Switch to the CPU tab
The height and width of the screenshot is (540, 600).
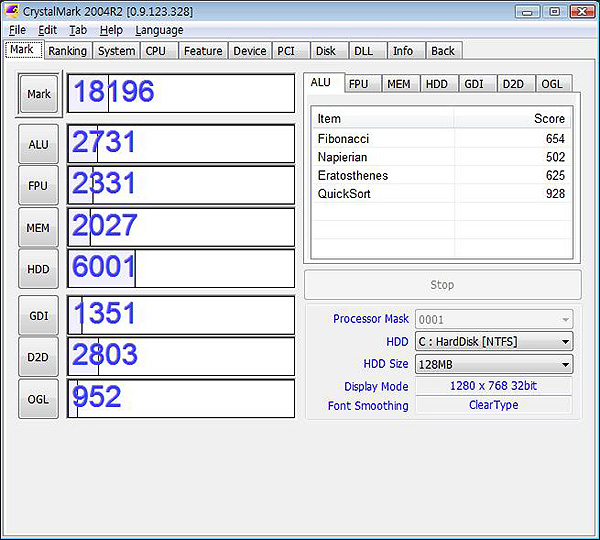coord(159,51)
